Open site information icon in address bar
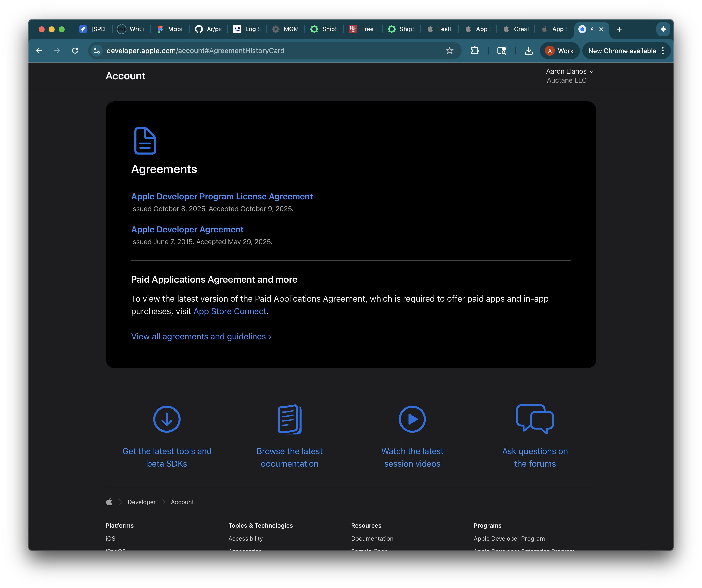 [97, 51]
